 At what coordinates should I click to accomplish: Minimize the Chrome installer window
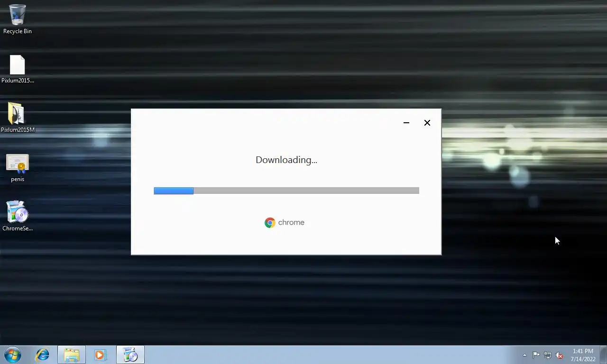[406, 123]
